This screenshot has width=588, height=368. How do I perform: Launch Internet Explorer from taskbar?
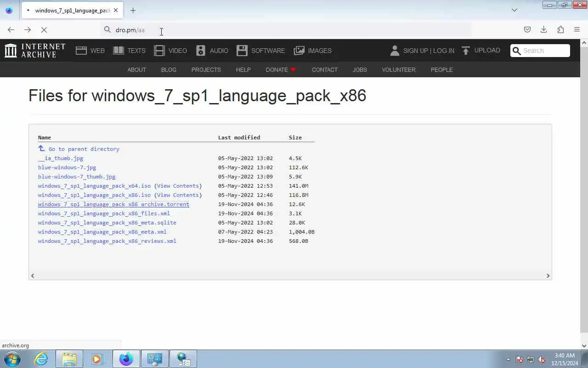pyautogui.click(x=41, y=359)
